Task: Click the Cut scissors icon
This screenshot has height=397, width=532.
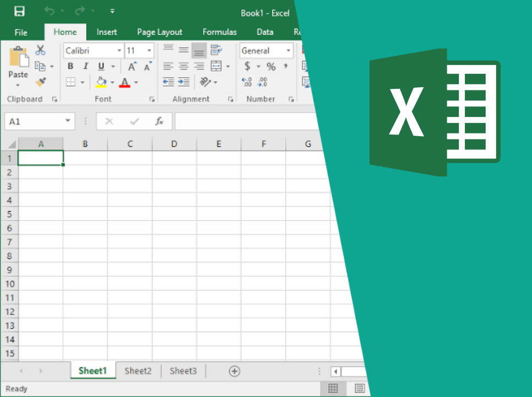Action: (40, 50)
